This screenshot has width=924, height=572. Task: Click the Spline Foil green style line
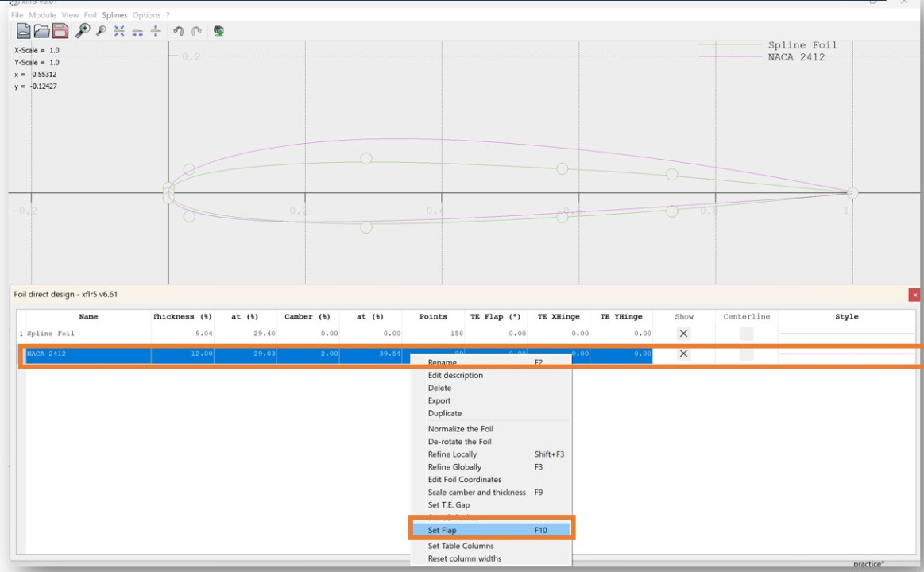pyautogui.click(x=846, y=334)
